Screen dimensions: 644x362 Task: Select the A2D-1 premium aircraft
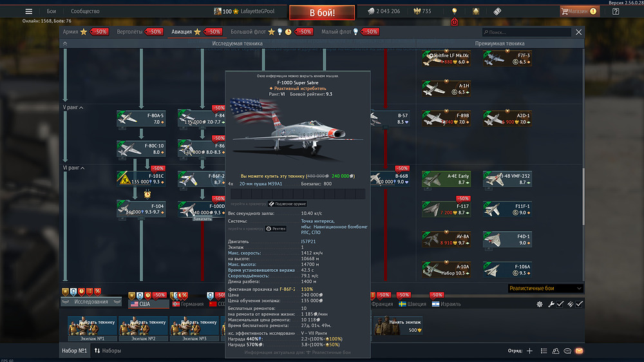[507, 119]
